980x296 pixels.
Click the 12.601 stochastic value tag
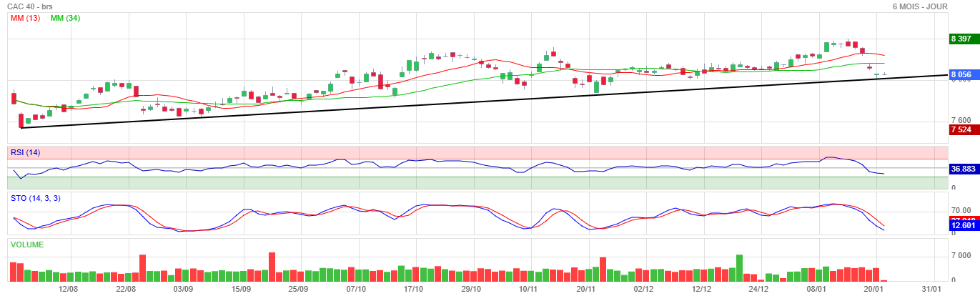[x=963, y=225]
